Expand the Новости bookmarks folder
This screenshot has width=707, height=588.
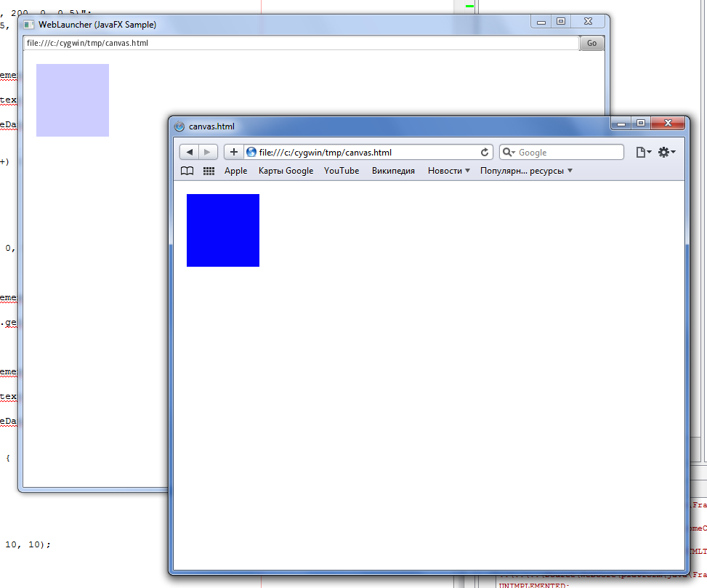coord(448,171)
